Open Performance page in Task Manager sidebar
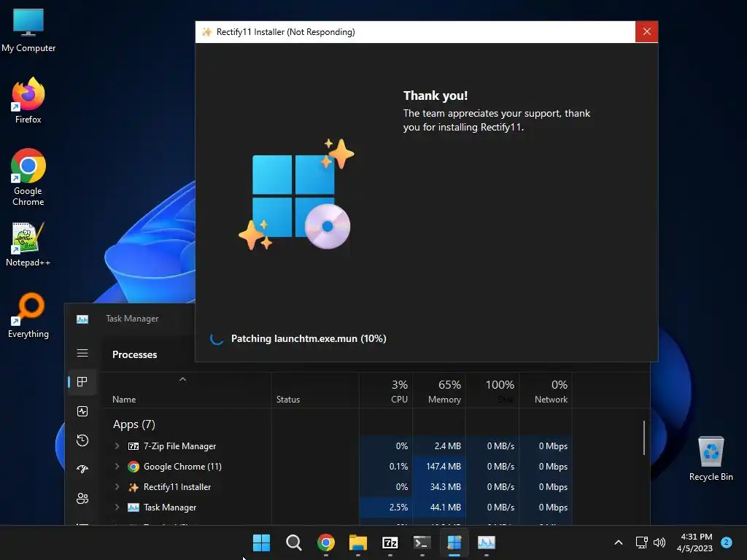Image resolution: width=747 pixels, height=560 pixels. click(82, 411)
